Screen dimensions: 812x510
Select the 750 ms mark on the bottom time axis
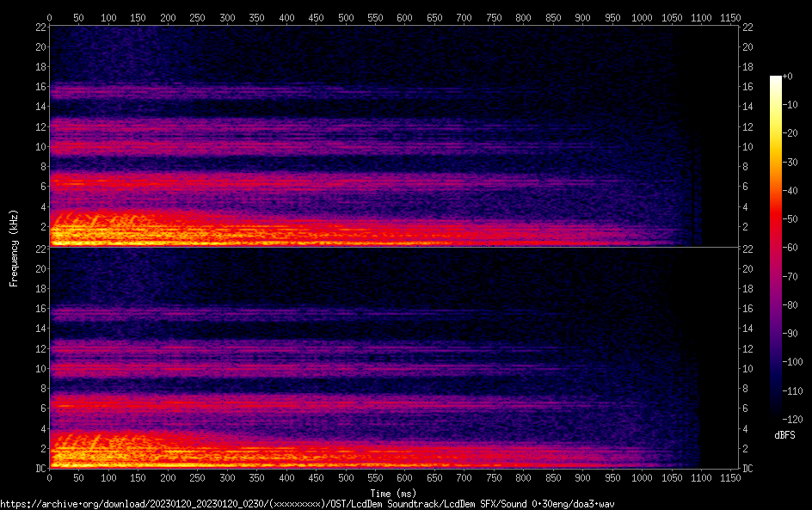[494, 477]
